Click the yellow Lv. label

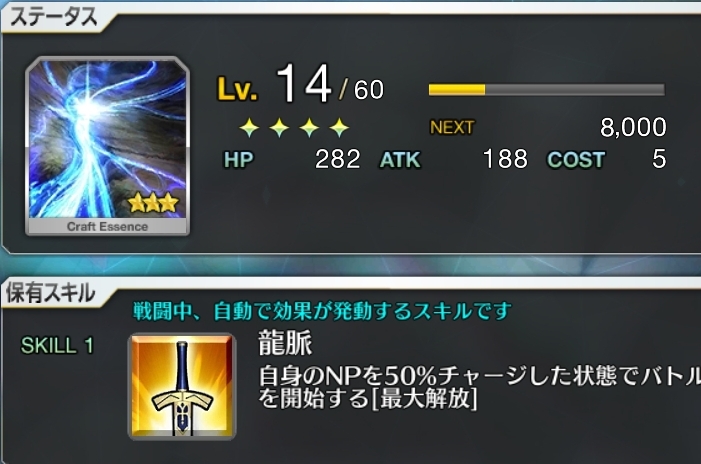point(237,89)
